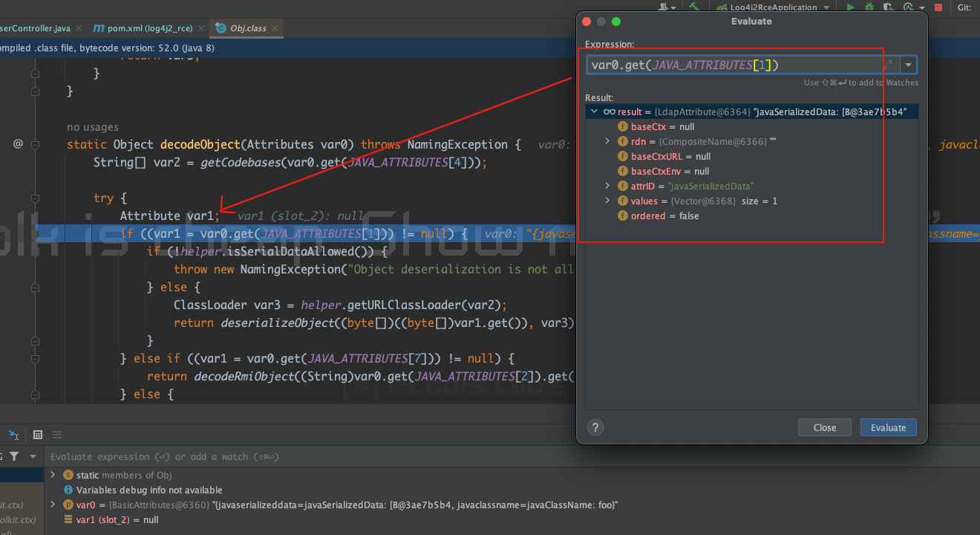Click the frames filter funnel icon
The height and width of the screenshot is (535, 980).
tap(14, 456)
